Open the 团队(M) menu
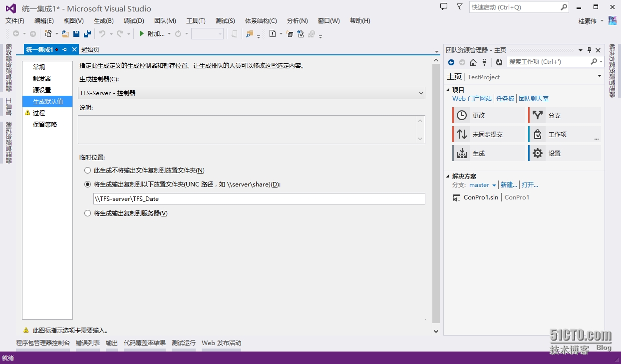The image size is (621, 364). [x=165, y=21]
